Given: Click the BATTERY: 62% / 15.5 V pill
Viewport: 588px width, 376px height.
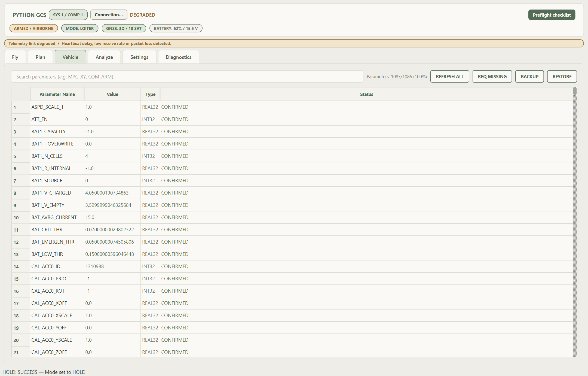Looking at the screenshot, I should [176, 28].
